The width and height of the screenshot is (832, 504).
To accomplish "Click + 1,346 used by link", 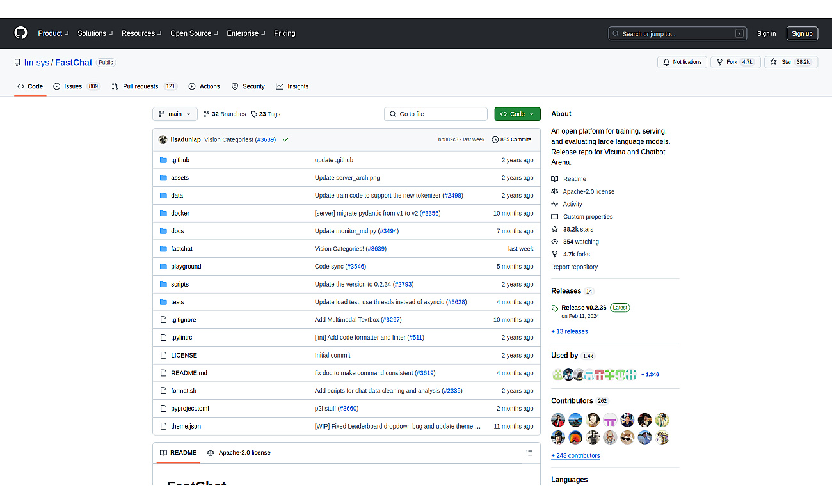I will (x=650, y=374).
